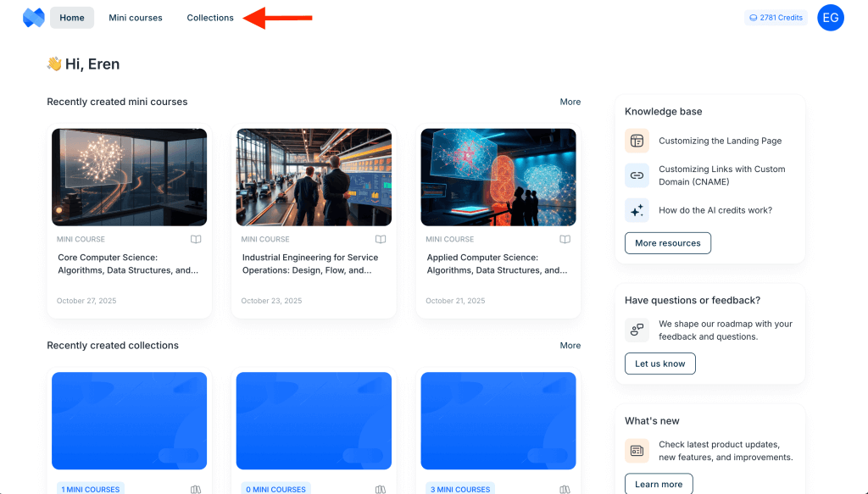Go to the Collections tab
Screen dimensions: 868x494
[210, 18]
